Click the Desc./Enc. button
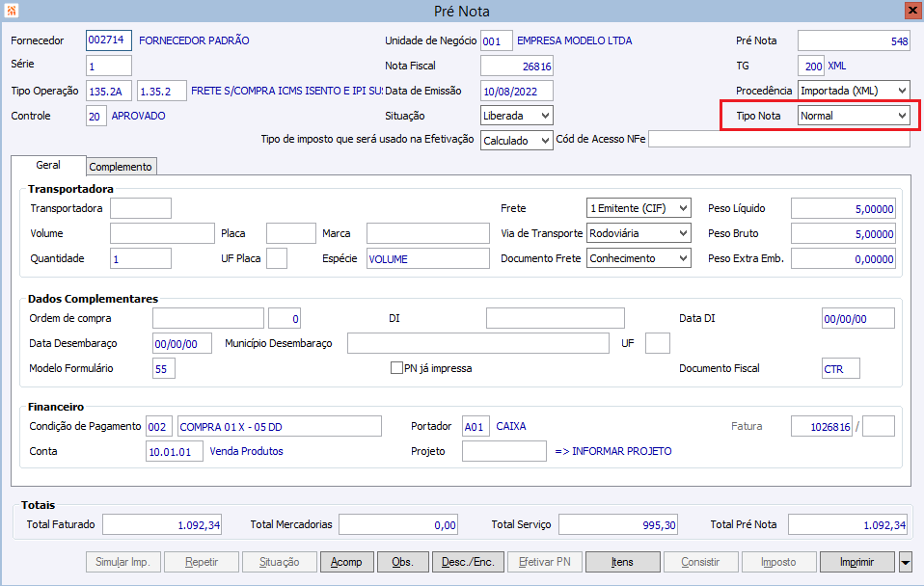This screenshot has width=924, height=586. coord(468,562)
